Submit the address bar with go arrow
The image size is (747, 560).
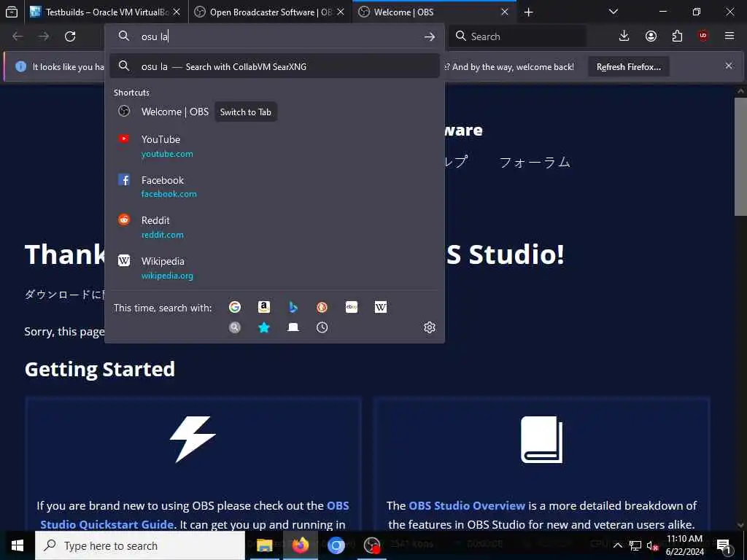(x=429, y=36)
